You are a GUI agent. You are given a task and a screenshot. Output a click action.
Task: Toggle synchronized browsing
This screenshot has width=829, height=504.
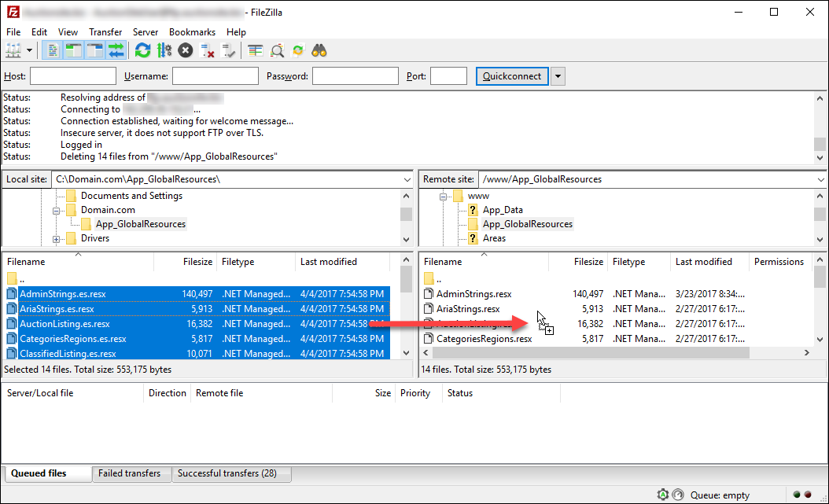(x=298, y=51)
